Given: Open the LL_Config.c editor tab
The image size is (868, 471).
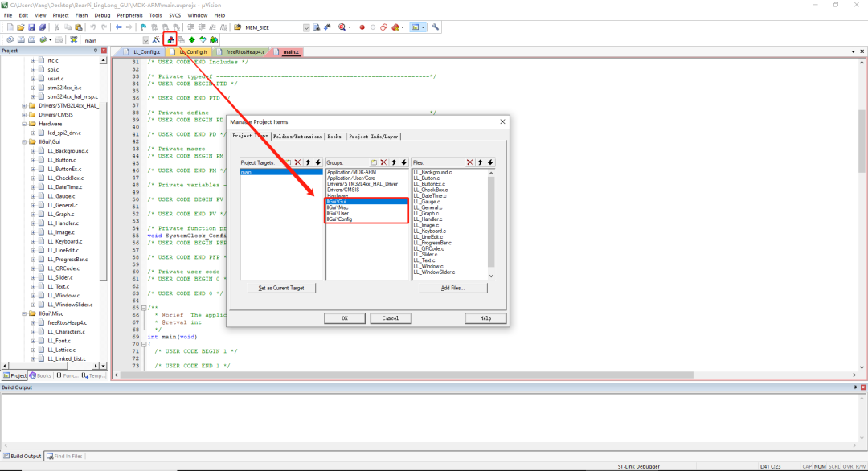Looking at the screenshot, I should (x=146, y=51).
